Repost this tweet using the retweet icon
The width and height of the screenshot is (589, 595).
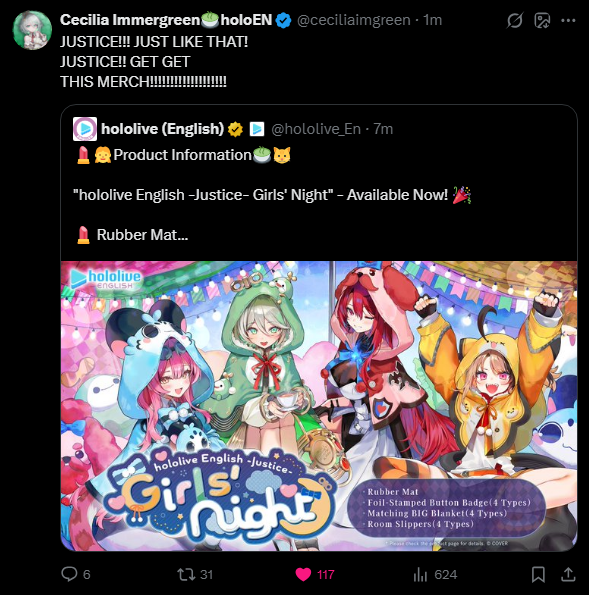click(x=186, y=575)
